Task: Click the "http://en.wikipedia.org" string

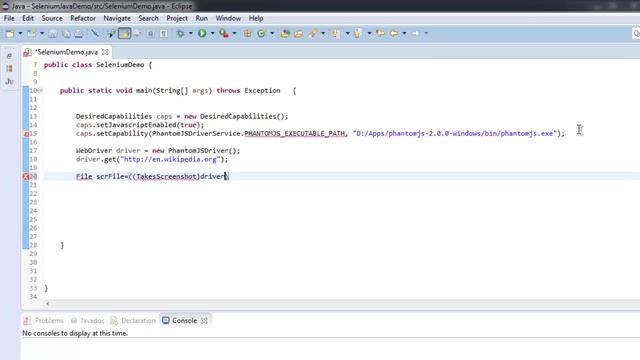Action: tap(170, 160)
